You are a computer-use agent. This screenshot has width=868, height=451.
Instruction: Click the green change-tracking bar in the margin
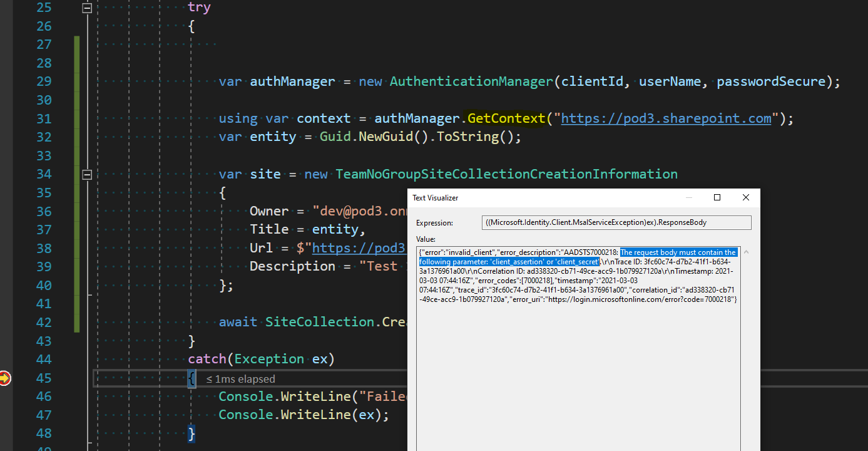(76, 188)
